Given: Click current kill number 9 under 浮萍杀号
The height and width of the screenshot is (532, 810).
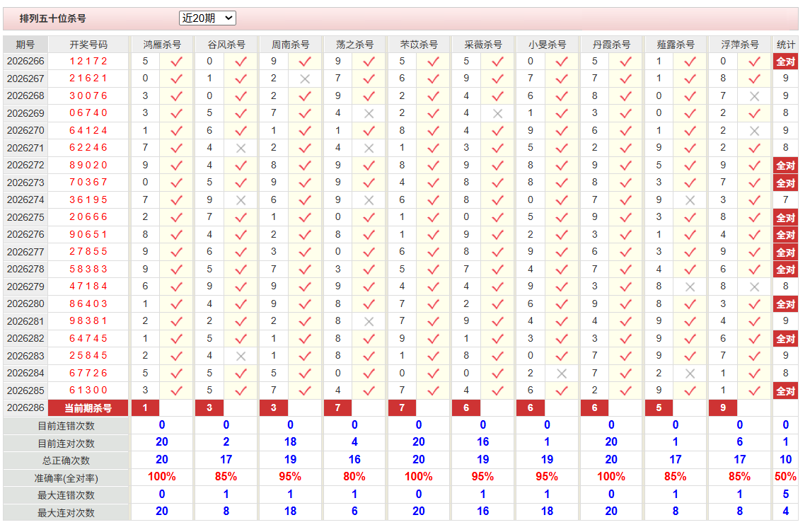Looking at the screenshot, I should coord(723,408).
